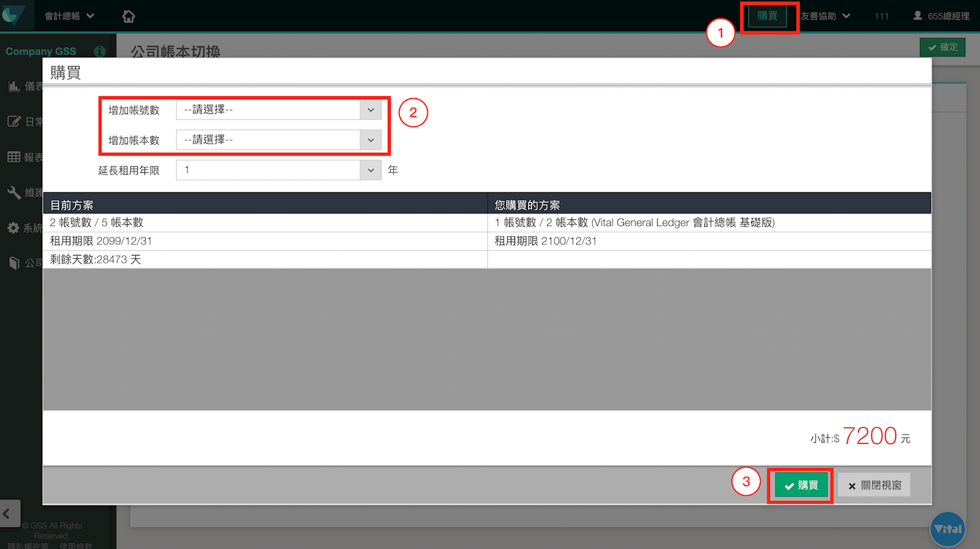Click the 購買 item in the top bar

(767, 16)
